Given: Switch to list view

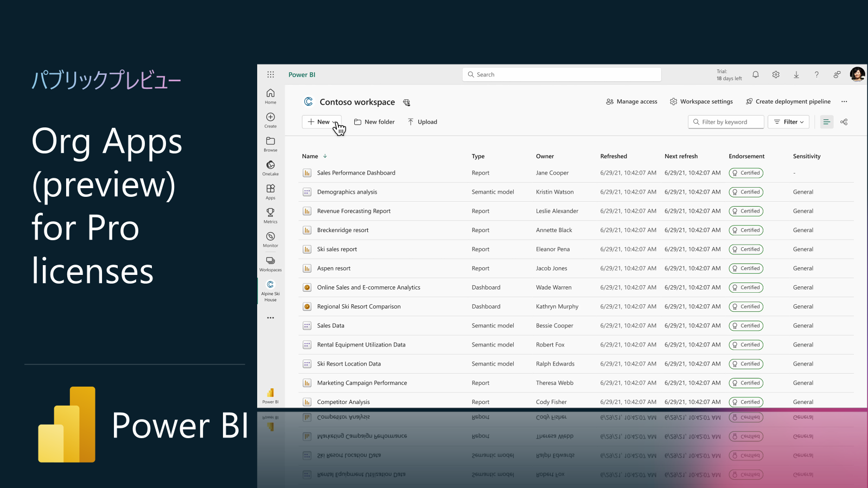Looking at the screenshot, I should [x=827, y=122].
